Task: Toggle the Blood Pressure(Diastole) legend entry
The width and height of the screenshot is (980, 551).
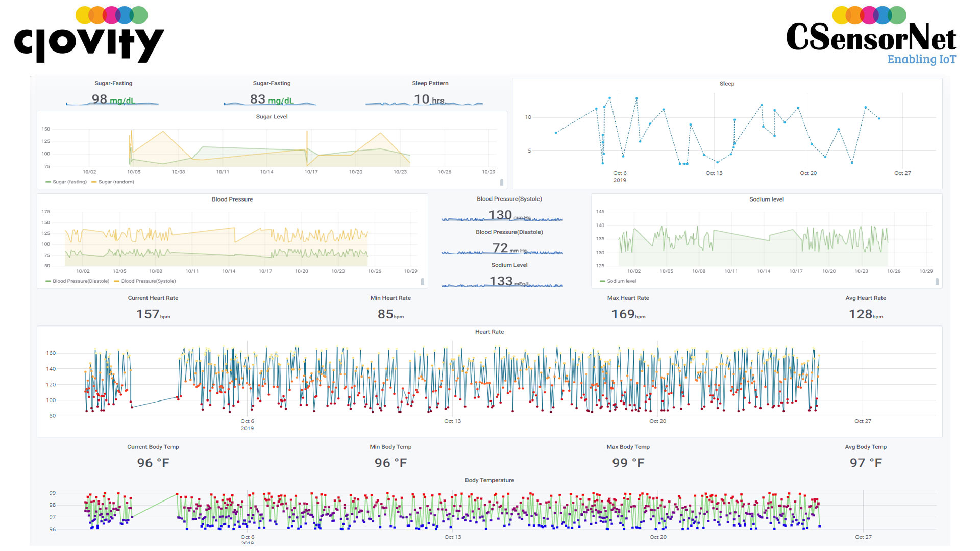Action: click(x=77, y=281)
